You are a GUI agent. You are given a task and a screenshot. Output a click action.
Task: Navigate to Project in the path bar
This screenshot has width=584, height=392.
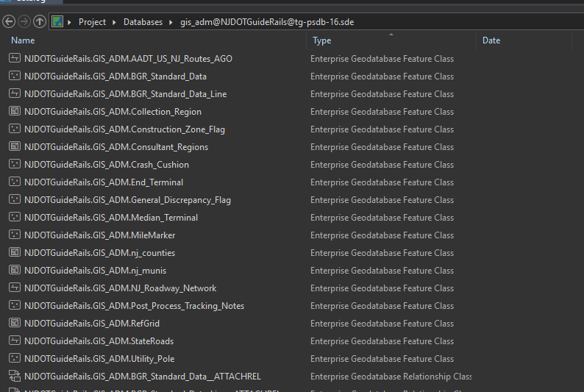(92, 22)
